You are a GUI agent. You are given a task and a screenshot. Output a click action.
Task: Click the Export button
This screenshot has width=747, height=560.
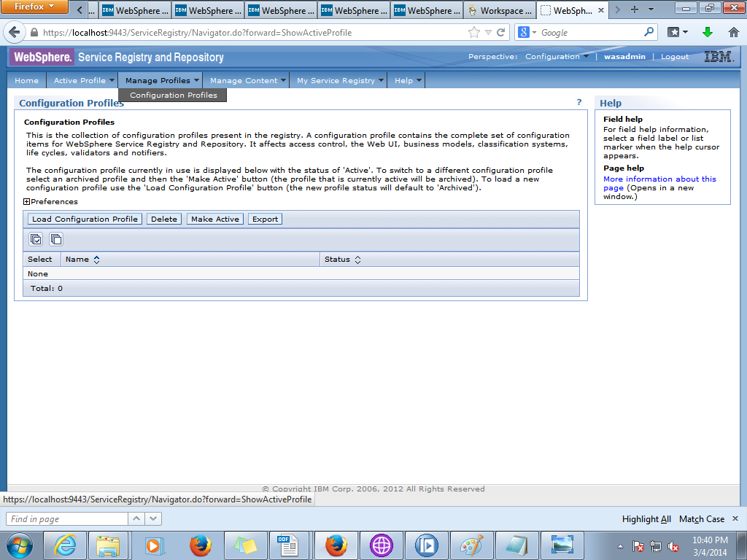(x=265, y=219)
